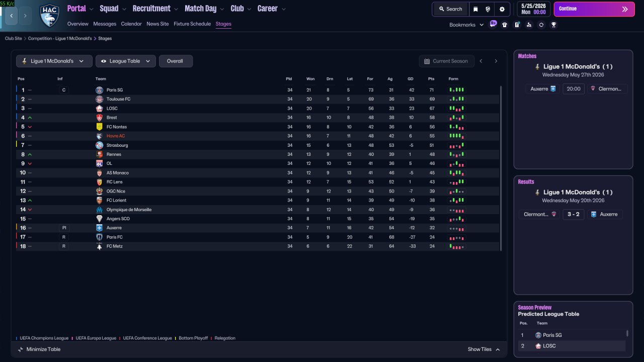Click the circular arrows transfers icon
The image size is (644, 362).
[x=541, y=25]
